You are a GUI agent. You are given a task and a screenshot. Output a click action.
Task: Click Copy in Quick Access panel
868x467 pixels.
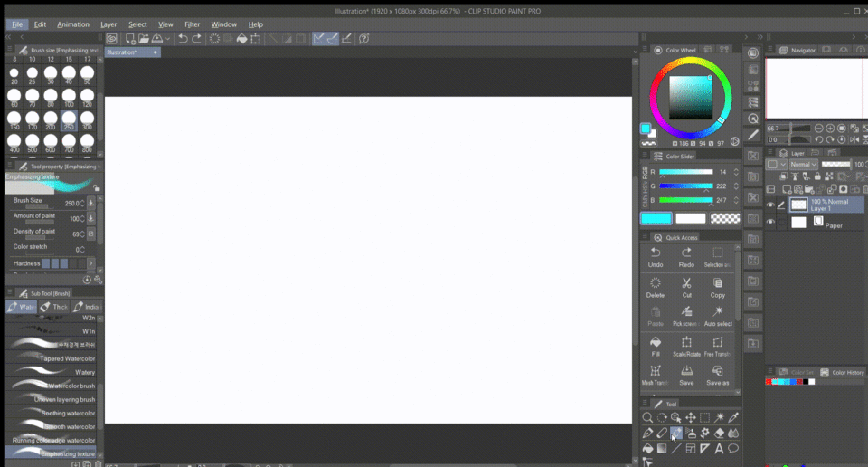click(x=717, y=288)
